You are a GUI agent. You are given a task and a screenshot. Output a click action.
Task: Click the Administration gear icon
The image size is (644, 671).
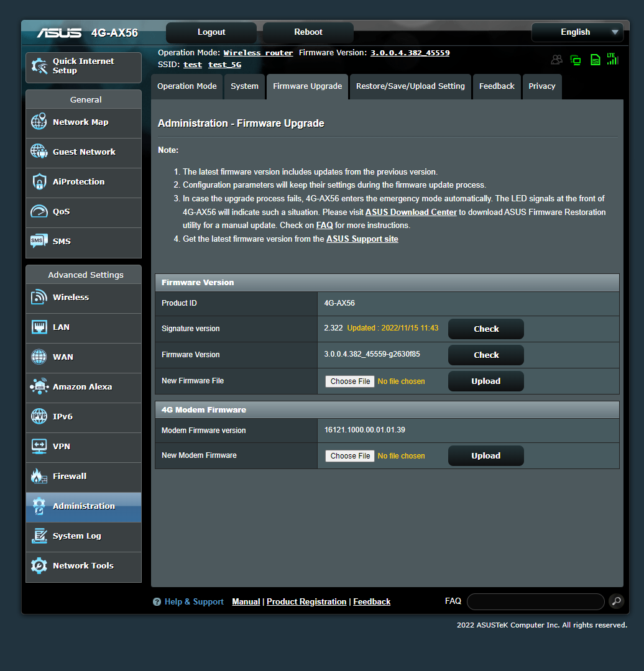coord(39,506)
